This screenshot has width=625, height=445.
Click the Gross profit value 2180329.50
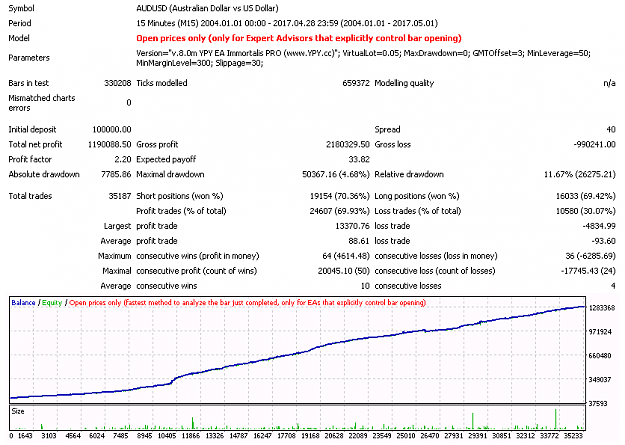(x=348, y=144)
